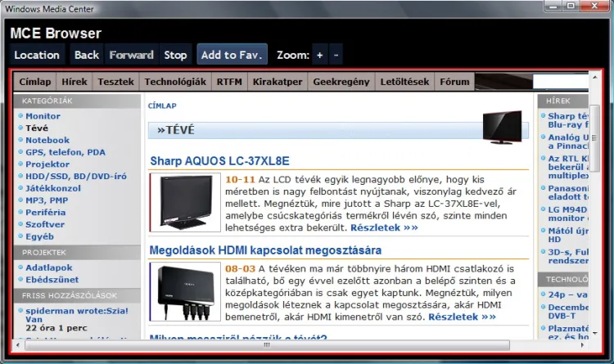The height and width of the screenshot is (364, 614).
Task: Open the Fórum tab
Action: coord(454,82)
